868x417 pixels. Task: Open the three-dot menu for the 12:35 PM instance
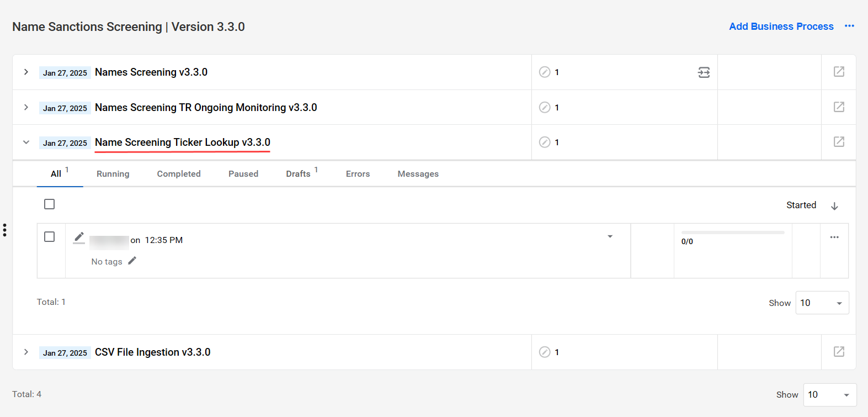click(x=834, y=237)
